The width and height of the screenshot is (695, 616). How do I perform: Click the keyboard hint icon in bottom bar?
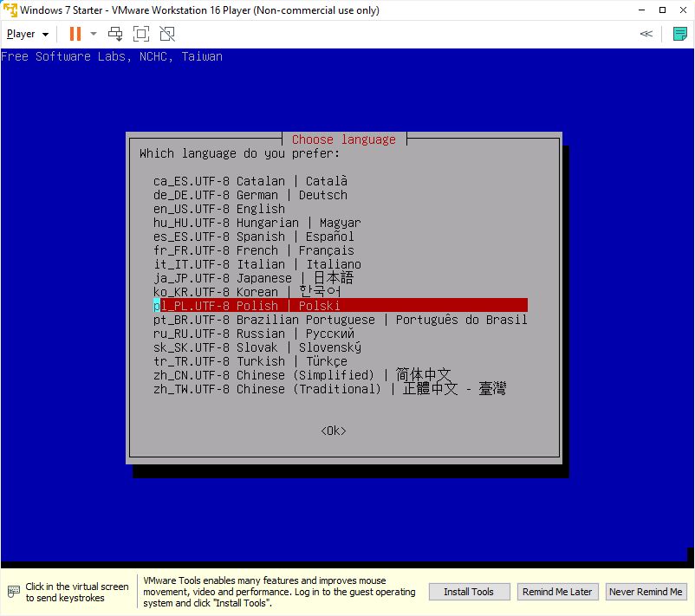pos(12,592)
